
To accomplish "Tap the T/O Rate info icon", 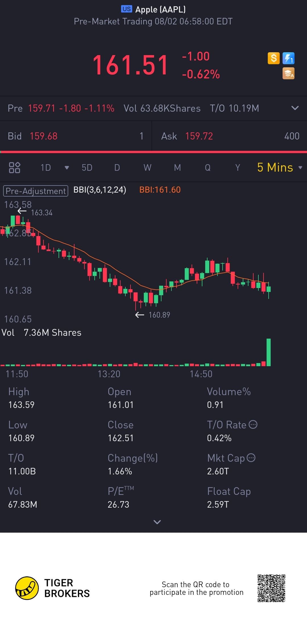I will (253, 424).
